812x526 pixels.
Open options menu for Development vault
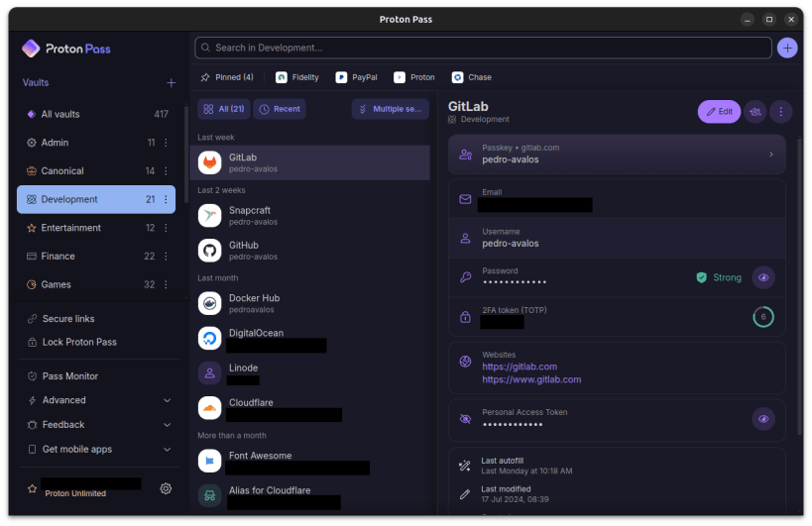tap(166, 199)
